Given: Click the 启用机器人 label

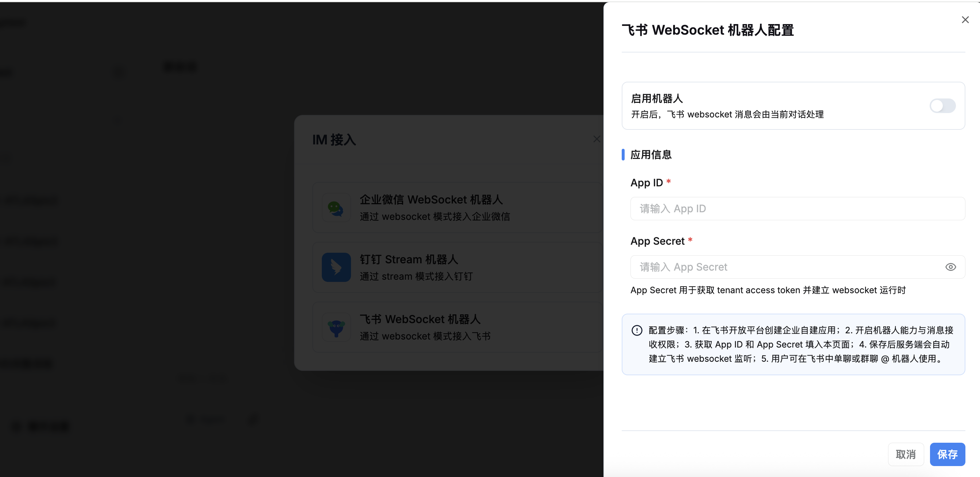Looking at the screenshot, I should pyautogui.click(x=657, y=98).
